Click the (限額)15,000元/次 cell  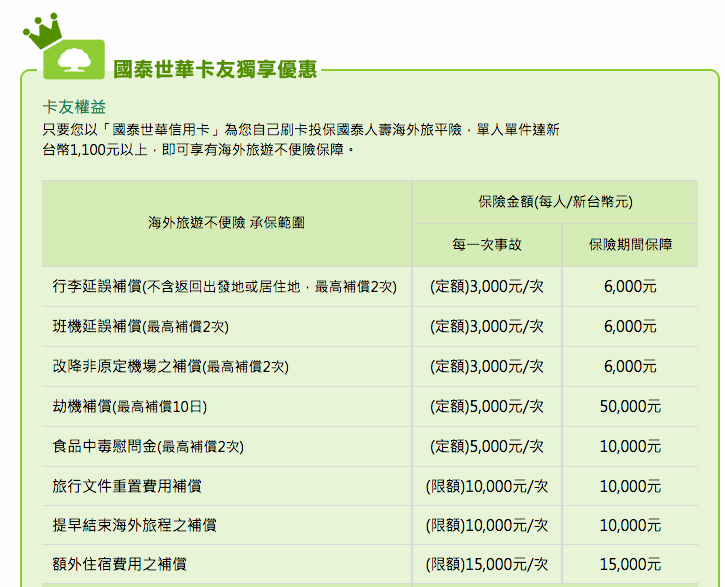pos(487,564)
